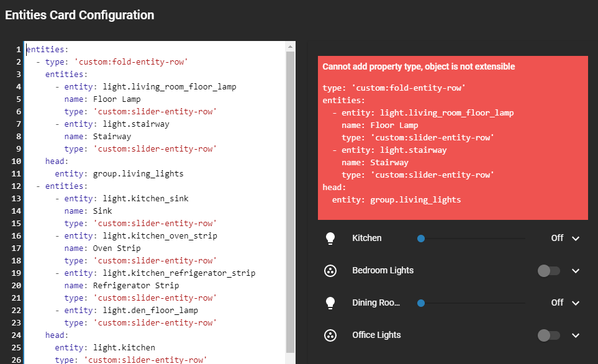Click the Entities Card Configuration title

pos(79,15)
